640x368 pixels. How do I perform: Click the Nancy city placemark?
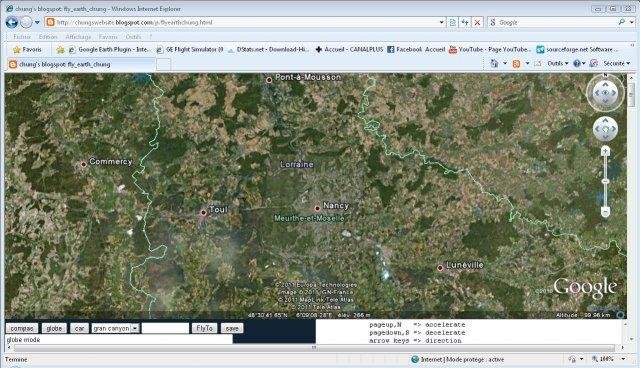(317, 208)
